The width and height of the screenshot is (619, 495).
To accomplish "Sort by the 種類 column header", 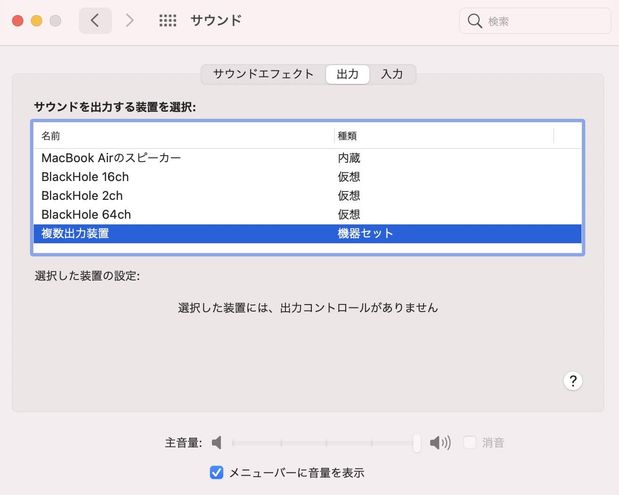I will click(x=444, y=136).
